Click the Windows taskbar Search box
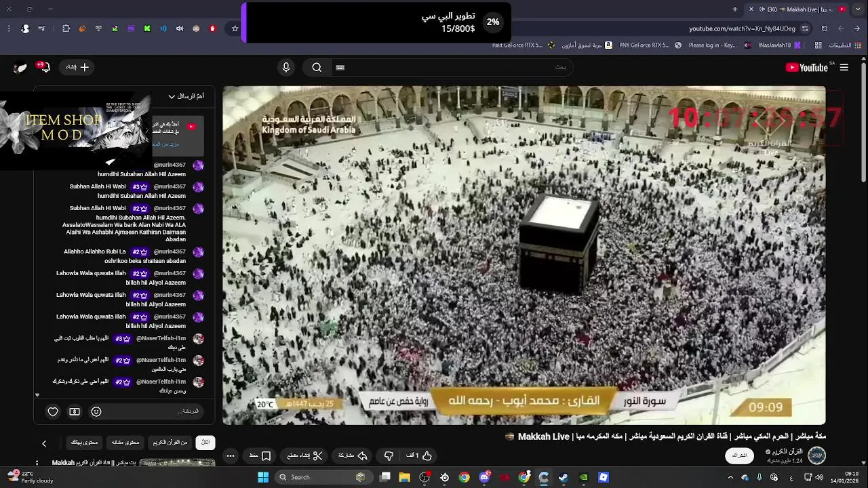This screenshot has width=868, height=488. pos(323,477)
